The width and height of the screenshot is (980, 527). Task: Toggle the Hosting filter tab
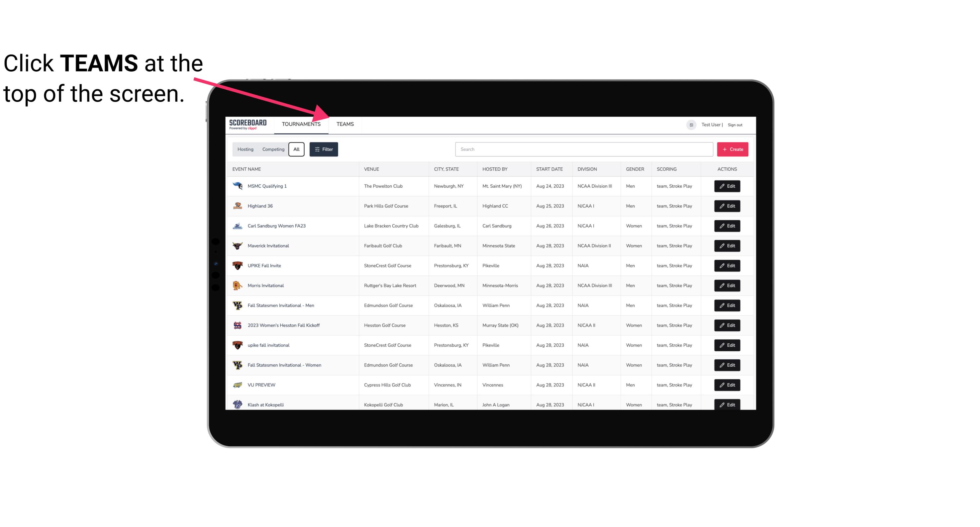coord(245,149)
